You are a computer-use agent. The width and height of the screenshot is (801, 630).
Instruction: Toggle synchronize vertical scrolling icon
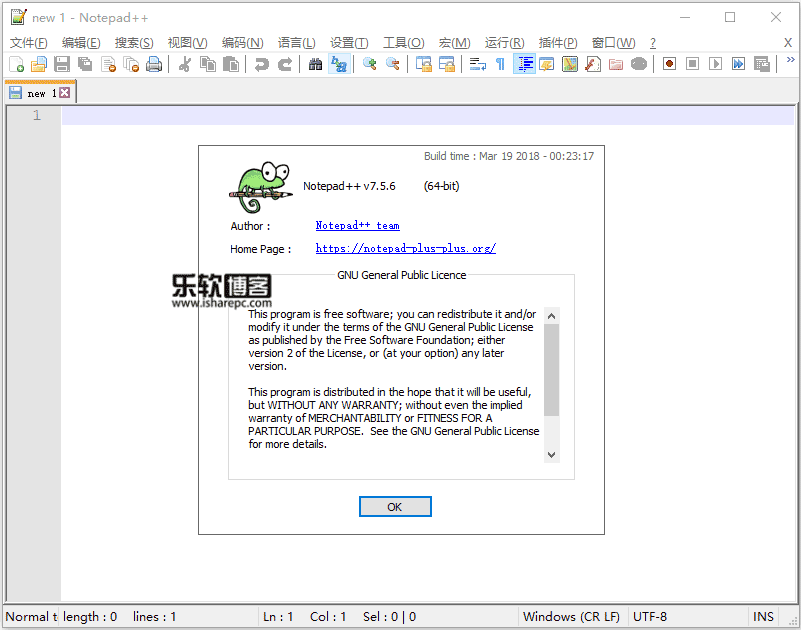[424, 64]
